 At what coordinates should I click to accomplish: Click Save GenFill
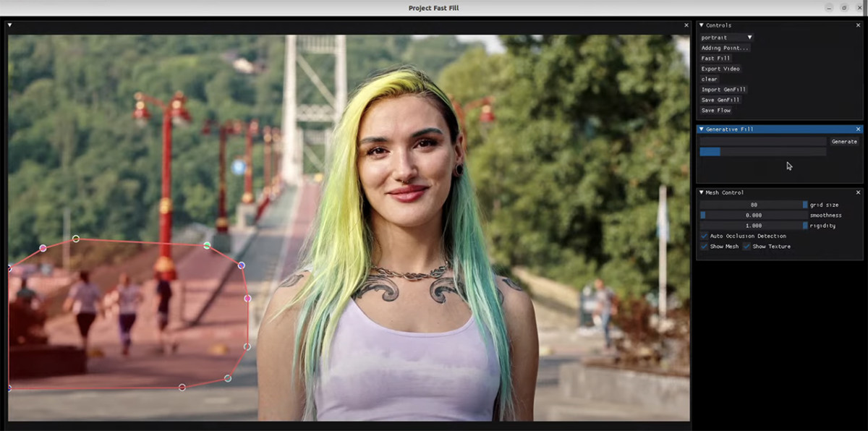[x=720, y=99]
